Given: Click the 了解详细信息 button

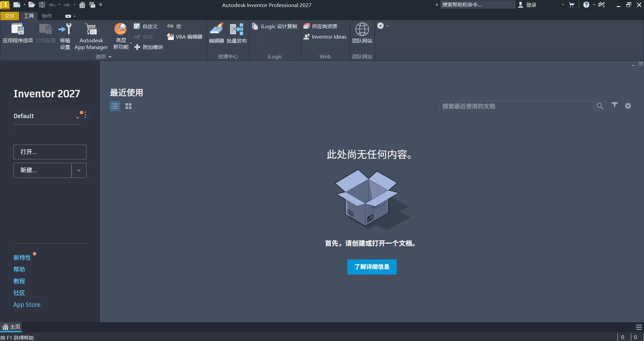Looking at the screenshot, I should pyautogui.click(x=372, y=267).
